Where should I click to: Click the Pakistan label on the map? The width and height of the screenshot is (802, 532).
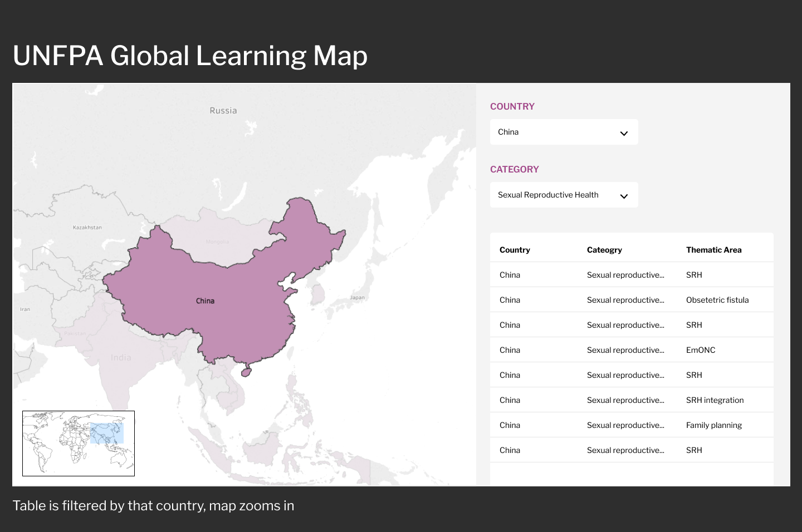pyautogui.click(x=75, y=333)
